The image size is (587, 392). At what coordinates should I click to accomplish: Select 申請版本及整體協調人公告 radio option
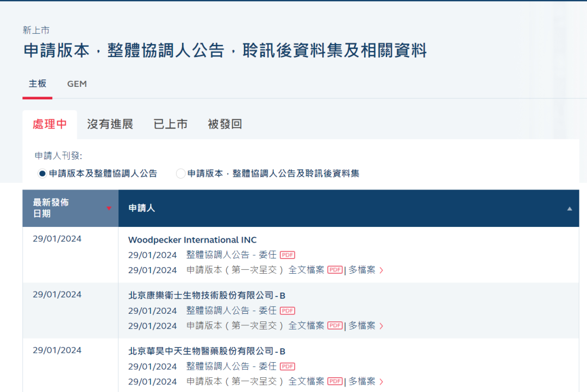[42, 174]
